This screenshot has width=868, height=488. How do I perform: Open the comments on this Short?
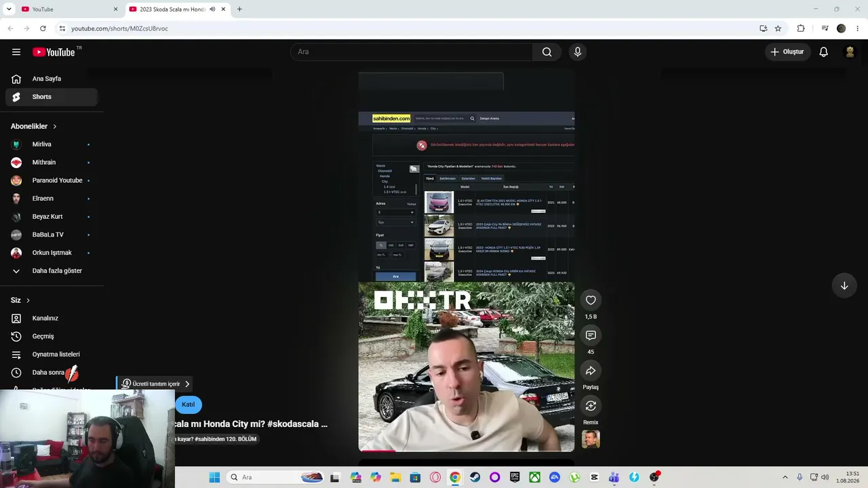pyautogui.click(x=591, y=335)
